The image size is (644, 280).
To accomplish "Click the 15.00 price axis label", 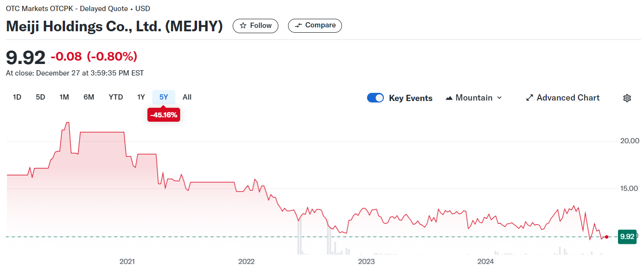I will pyautogui.click(x=628, y=189).
